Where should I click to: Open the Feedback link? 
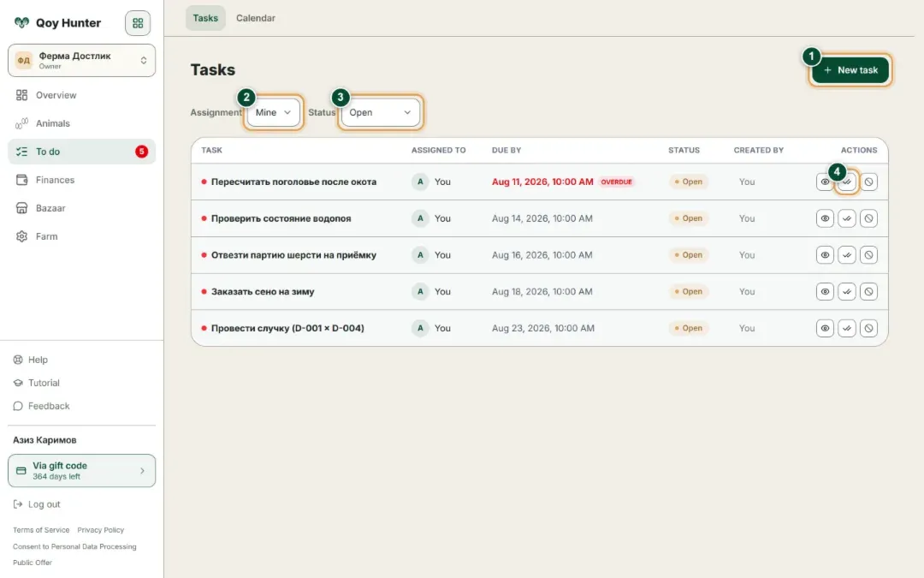tap(41, 406)
